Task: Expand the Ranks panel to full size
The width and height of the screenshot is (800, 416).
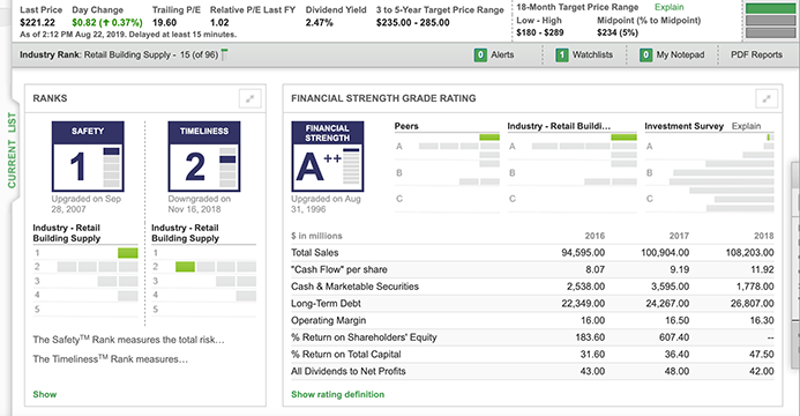Action: (x=250, y=98)
